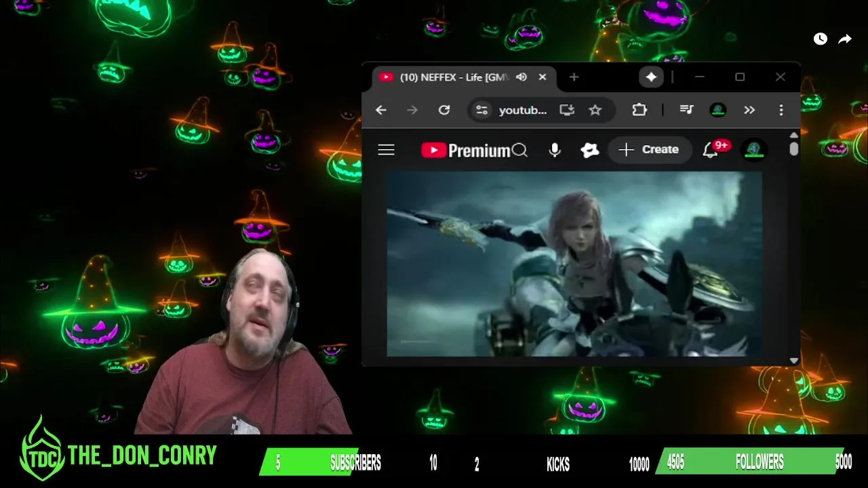Screen dimensions: 868x488
Task: Open YouTube notifications bell
Action: [710, 150]
